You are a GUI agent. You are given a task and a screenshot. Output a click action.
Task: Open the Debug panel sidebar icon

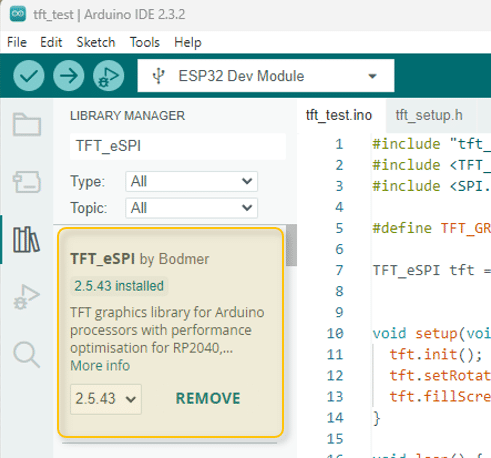27,297
